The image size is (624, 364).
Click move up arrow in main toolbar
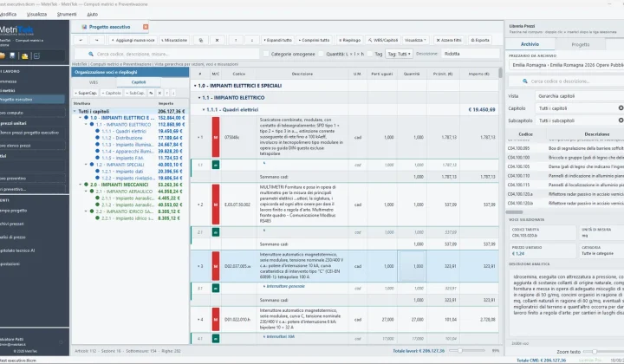point(236,40)
